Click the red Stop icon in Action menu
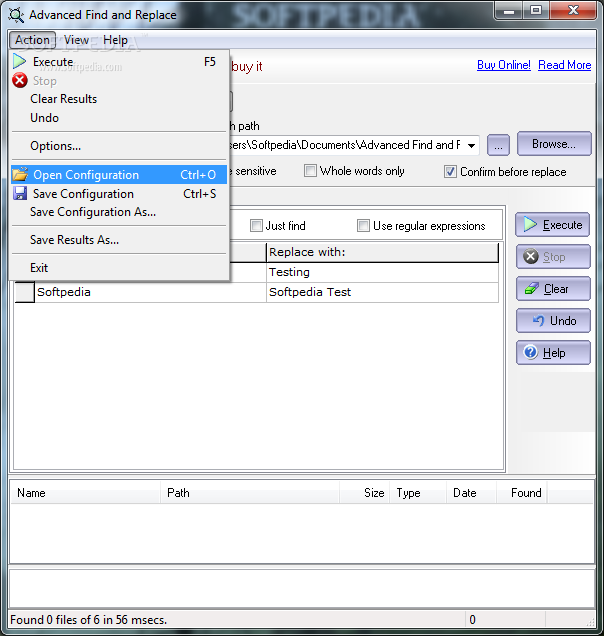The height and width of the screenshot is (636, 604). click(x=20, y=81)
